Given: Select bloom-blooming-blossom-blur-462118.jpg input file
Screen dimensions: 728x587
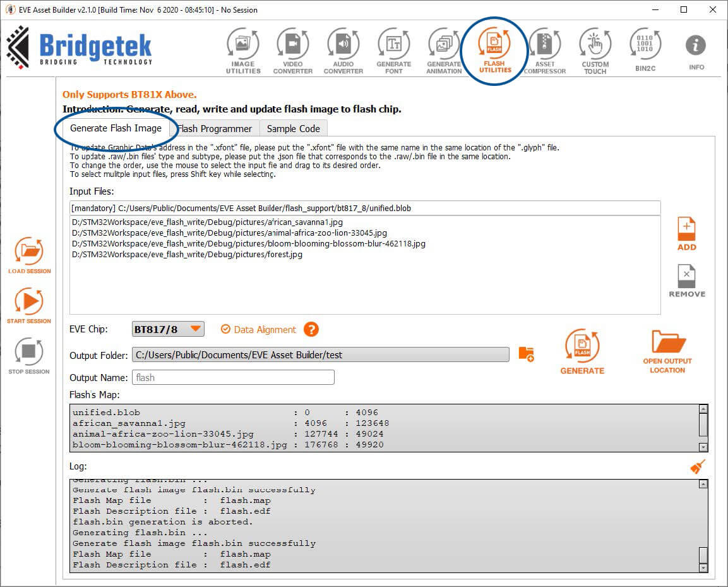Looking at the screenshot, I should (x=248, y=243).
